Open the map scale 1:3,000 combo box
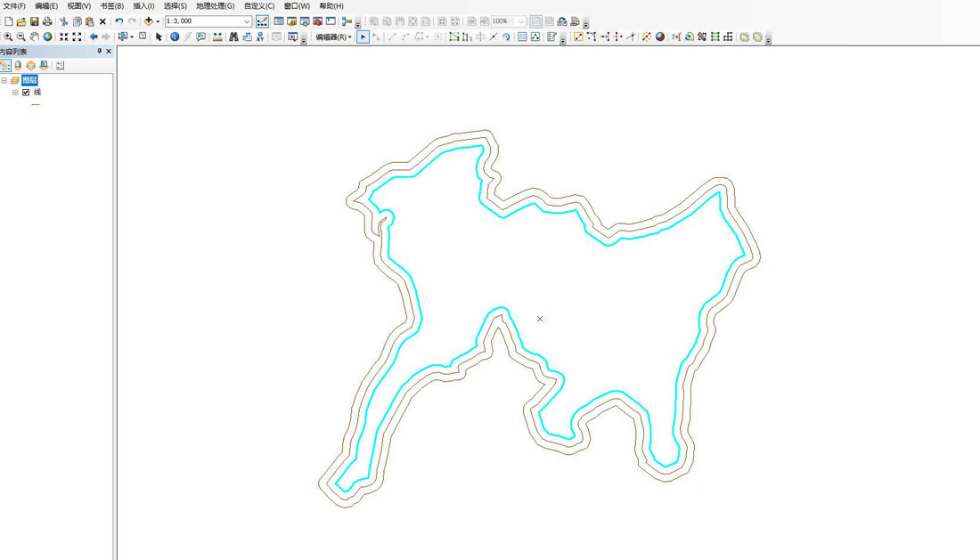 pyautogui.click(x=208, y=21)
